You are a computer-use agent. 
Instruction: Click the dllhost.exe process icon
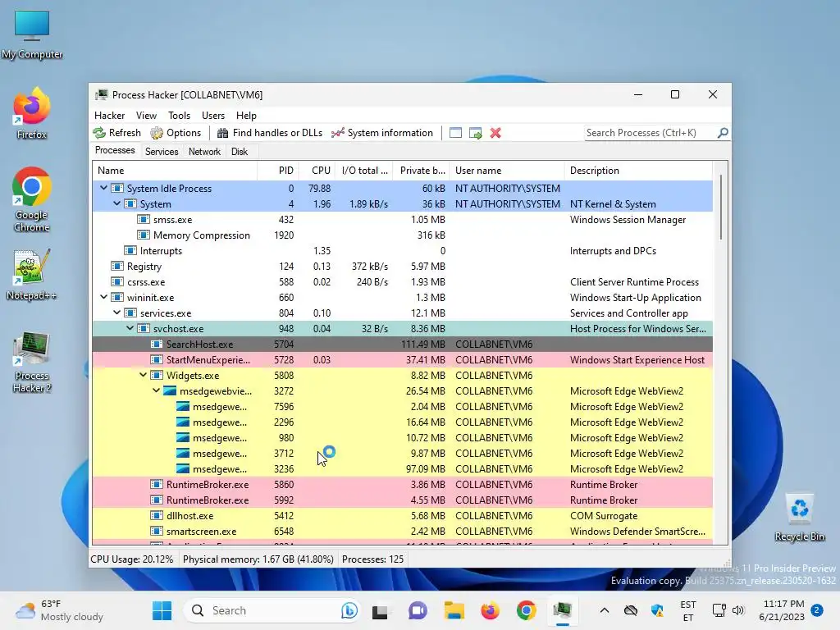point(157,515)
